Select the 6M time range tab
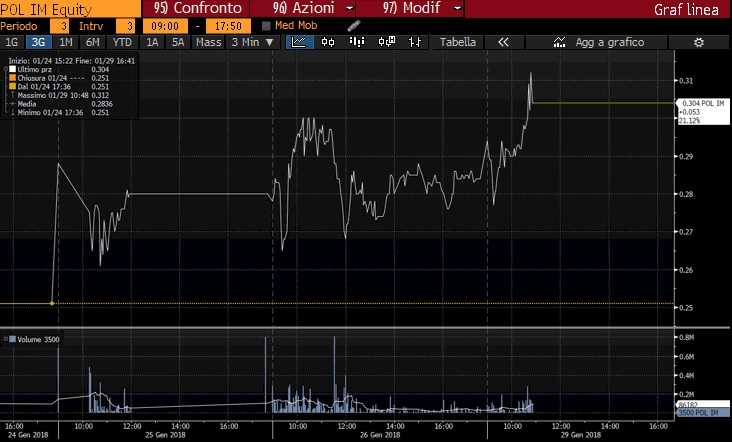This screenshot has width=732, height=442. pyautogui.click(x=92, y=42)
